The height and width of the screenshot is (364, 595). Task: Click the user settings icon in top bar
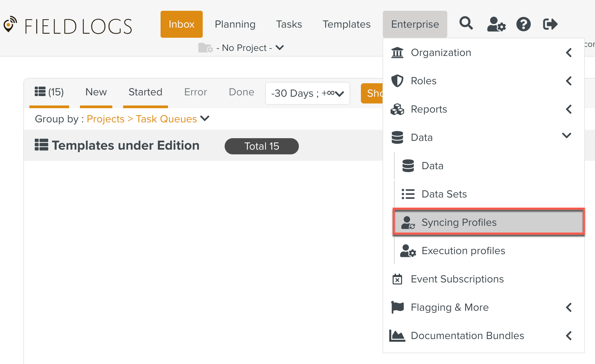[x=495, y=24]
